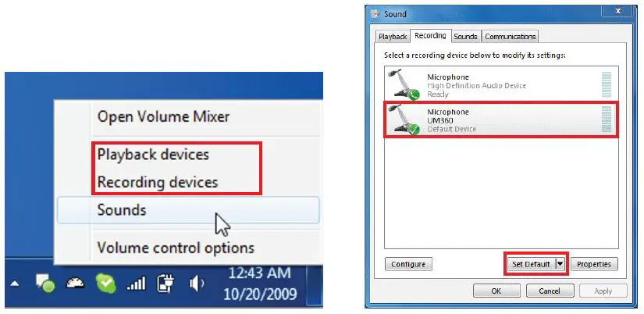Image resolution: width=644 pixels, height=314 pixels.
Task: Open the network signal bars icon
Action: [136, 284]
